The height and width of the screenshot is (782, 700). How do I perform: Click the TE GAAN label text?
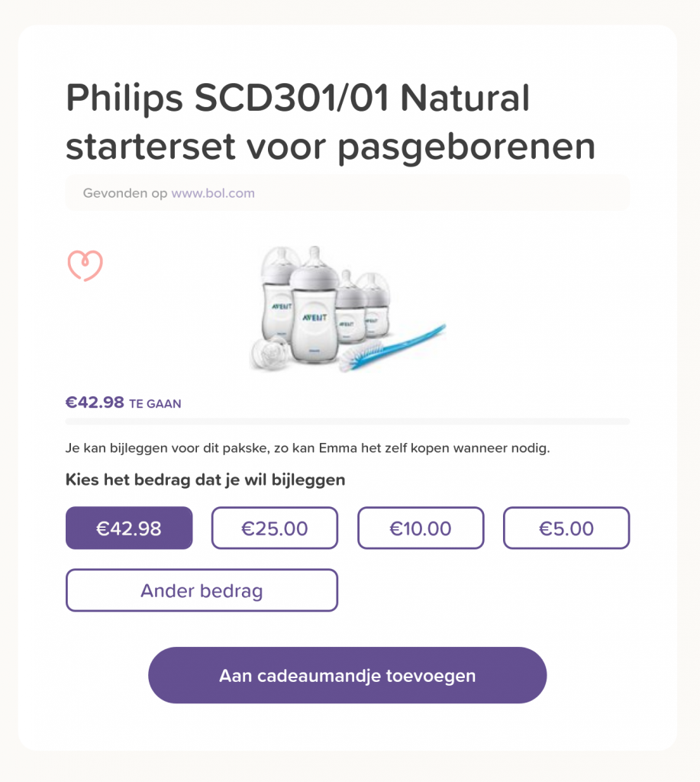pos(155,404)
